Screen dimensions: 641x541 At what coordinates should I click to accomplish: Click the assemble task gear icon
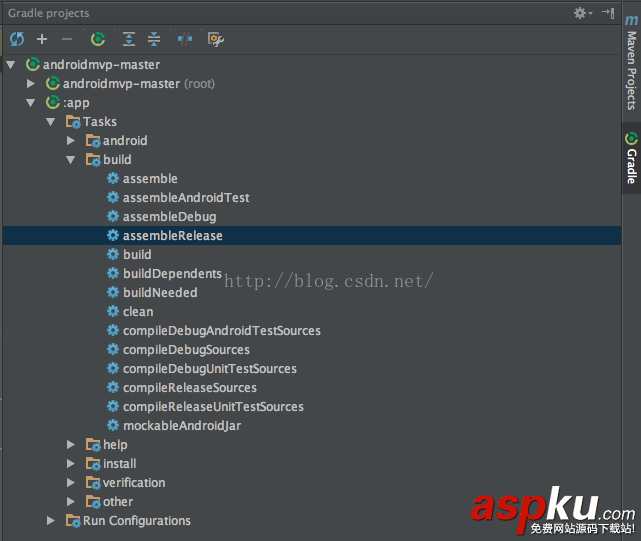point(113,178)
